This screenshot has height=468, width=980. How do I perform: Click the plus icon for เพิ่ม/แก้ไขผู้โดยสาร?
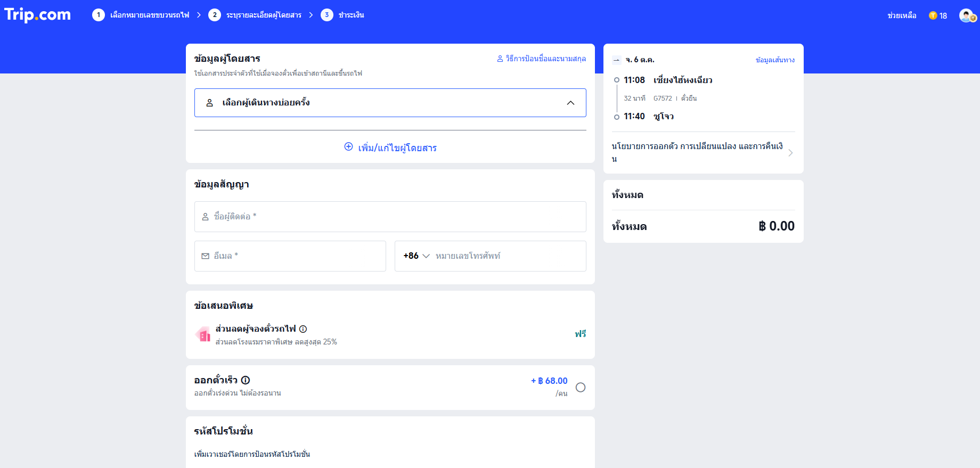348,147
